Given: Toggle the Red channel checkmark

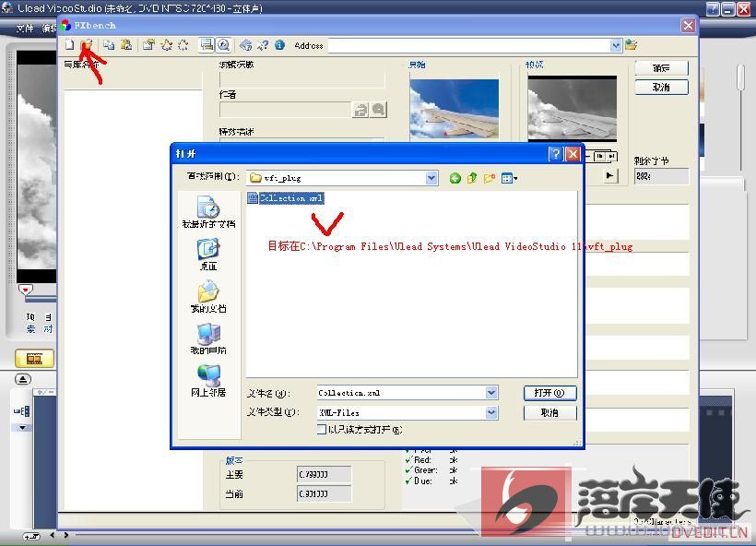Looking at the screenshot, I should 408,459.
